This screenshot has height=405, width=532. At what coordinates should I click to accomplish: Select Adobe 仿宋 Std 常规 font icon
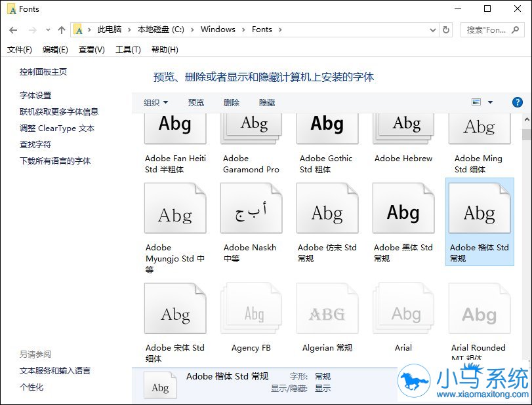[x=327, y=208]
